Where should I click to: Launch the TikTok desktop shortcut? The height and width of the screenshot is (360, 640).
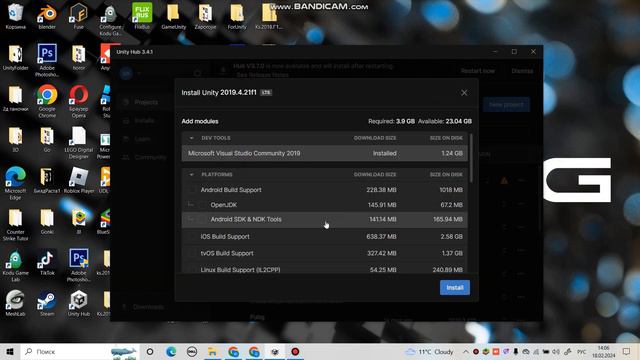47,262
